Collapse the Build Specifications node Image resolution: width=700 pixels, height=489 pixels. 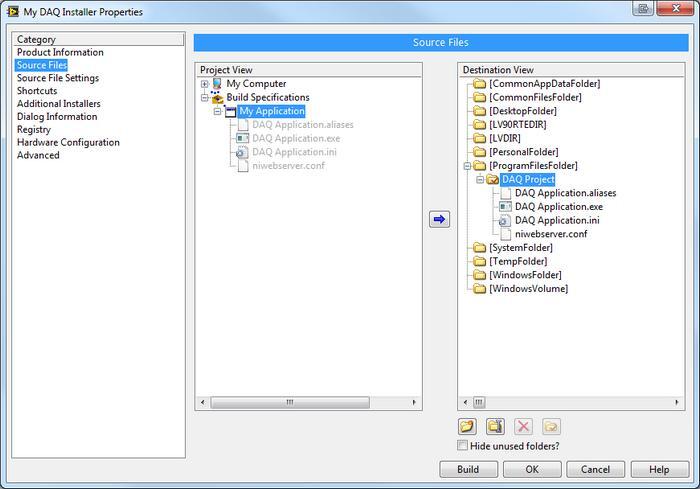(x=204, y=97)
